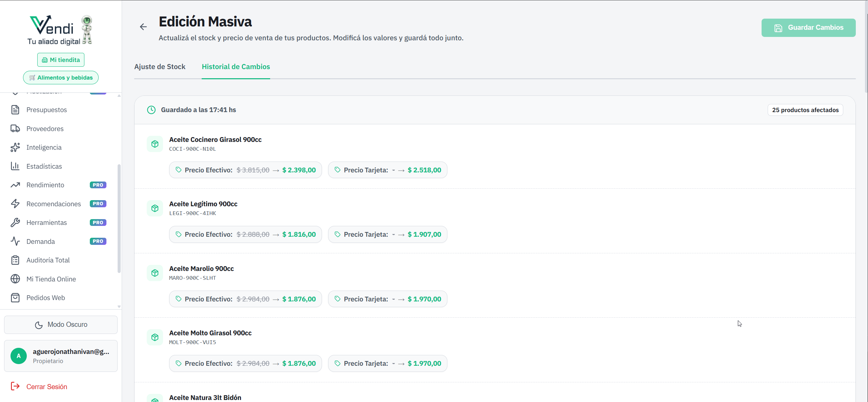Click the Estadísticas bar chart icon
This screenshot has width=868, height=402.
point(15,166)
